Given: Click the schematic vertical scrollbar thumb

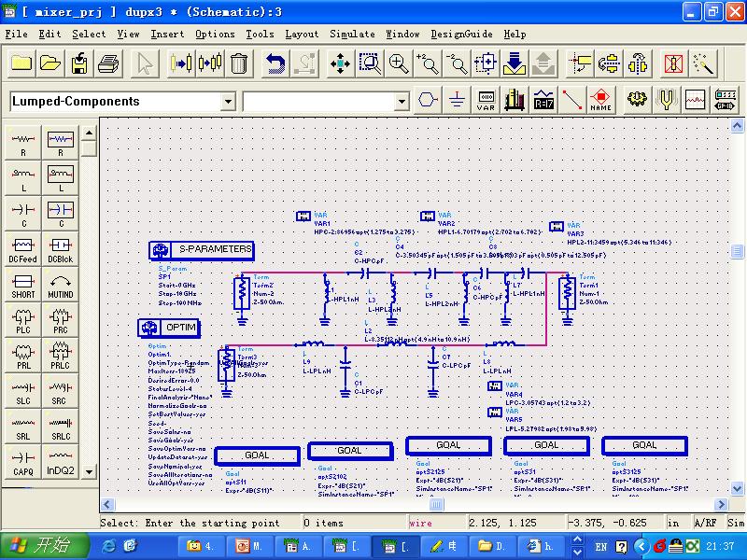Looking at the screenshot, I should click(x=737, y=250).
